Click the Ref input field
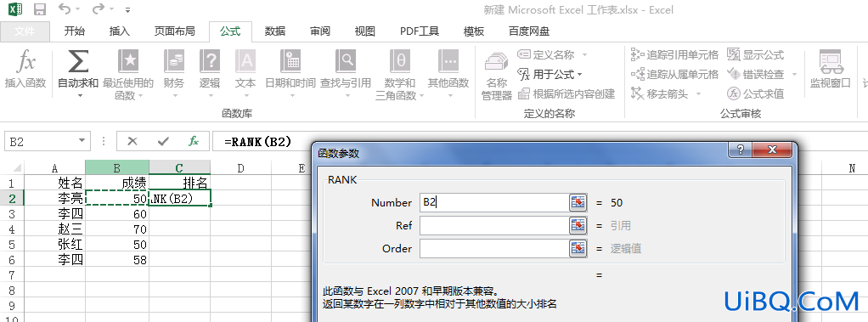868x322 pixels. 494,225
